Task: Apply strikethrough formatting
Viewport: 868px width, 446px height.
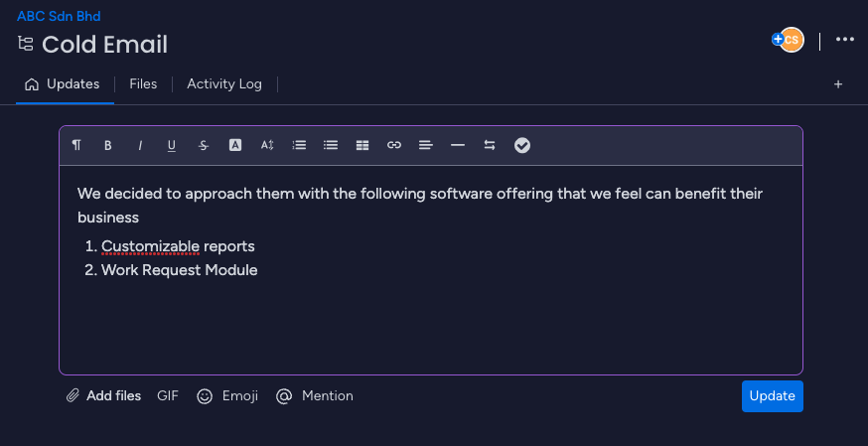Action: [204, 145]
